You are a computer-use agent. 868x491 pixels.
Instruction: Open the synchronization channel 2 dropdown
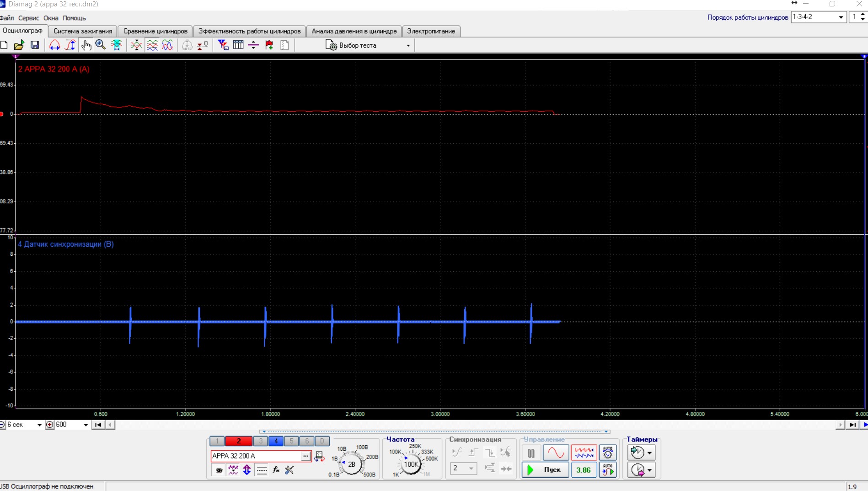pyautogui.click(x=463, y=468)
